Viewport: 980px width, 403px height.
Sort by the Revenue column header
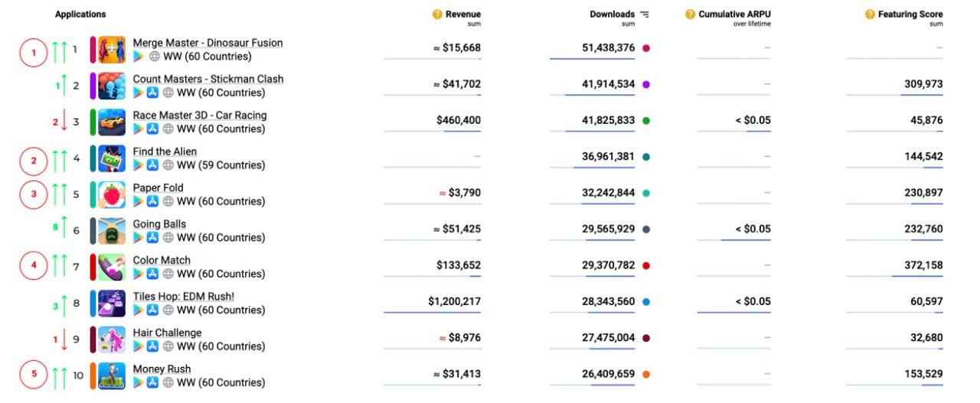pyautogui.click(x=462, y=15)
